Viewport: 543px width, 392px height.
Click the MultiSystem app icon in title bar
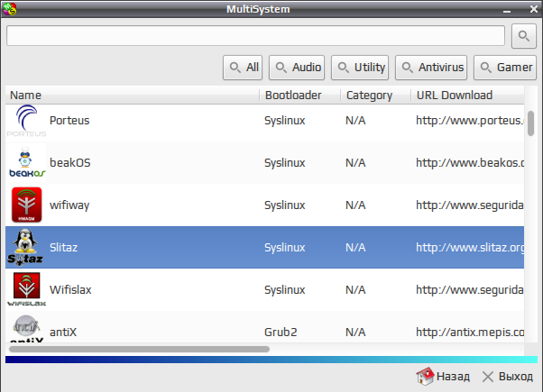[x=9, y=9]
